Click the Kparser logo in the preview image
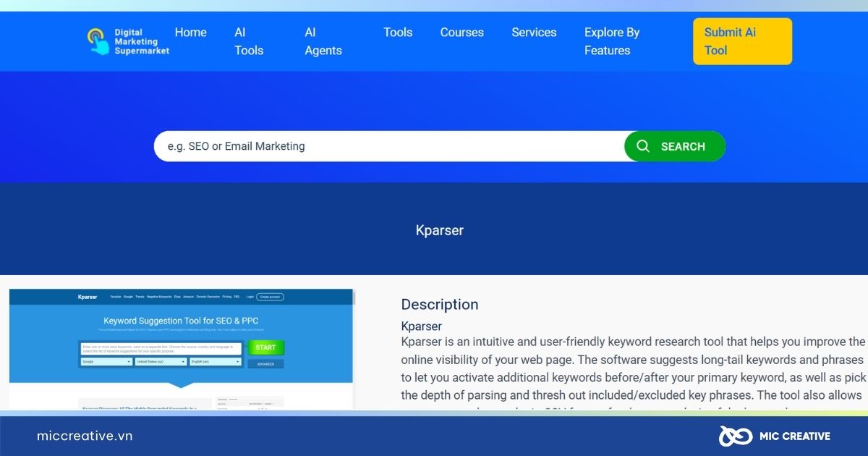Screen dimensions: 868x456 pos(88,297)
